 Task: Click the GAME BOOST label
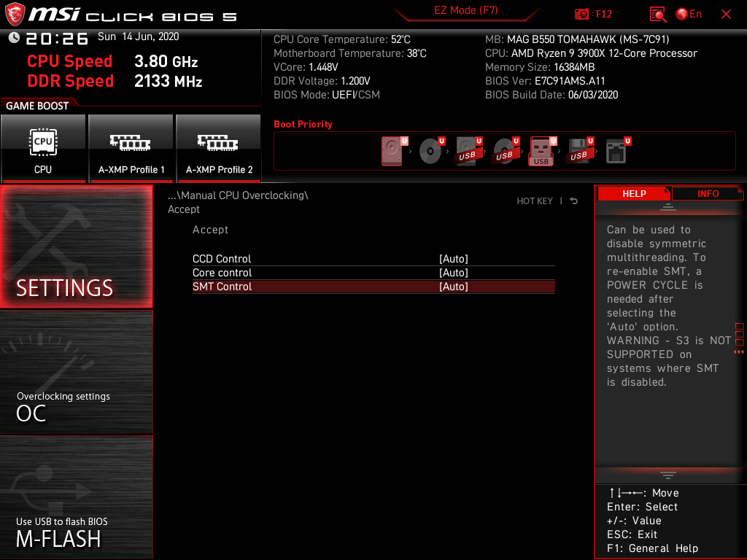[37, 106]
